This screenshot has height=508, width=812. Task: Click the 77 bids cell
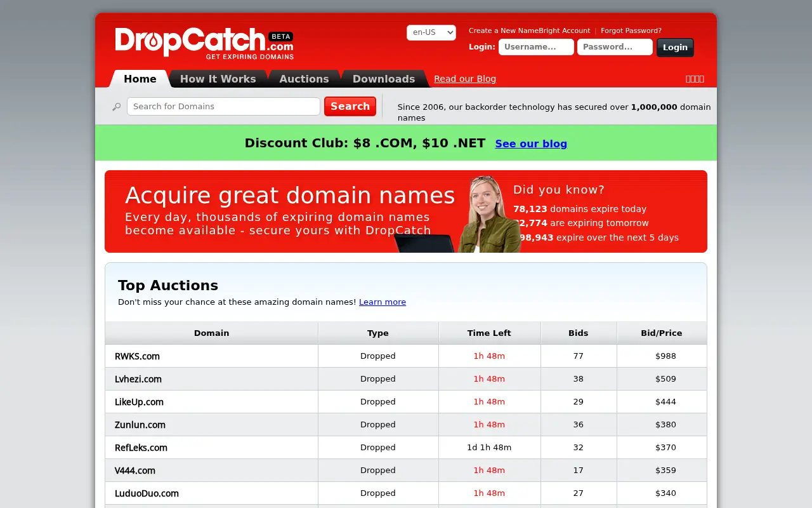[x=578, y=356]
